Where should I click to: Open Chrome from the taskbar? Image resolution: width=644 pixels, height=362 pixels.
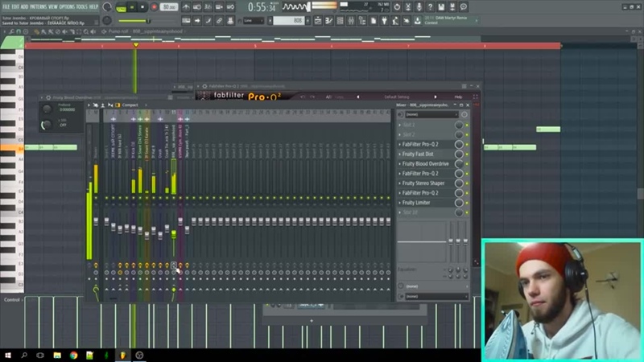pos(73,355)
